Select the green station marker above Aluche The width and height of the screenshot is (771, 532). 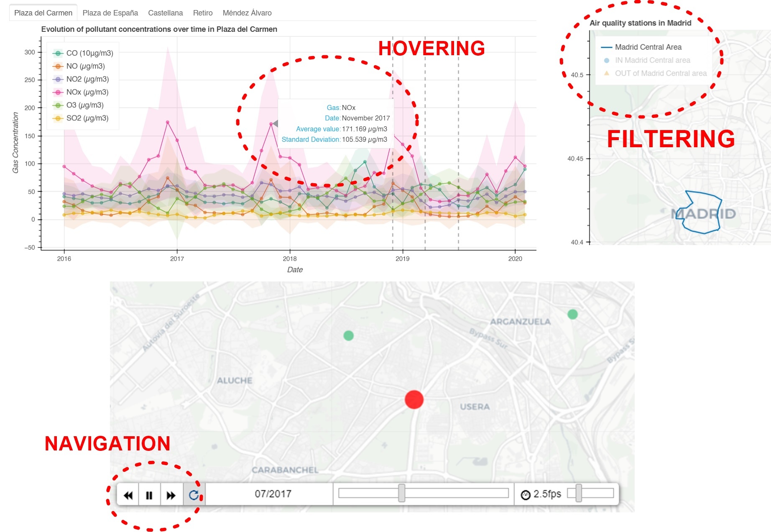(x=348, y=335)
